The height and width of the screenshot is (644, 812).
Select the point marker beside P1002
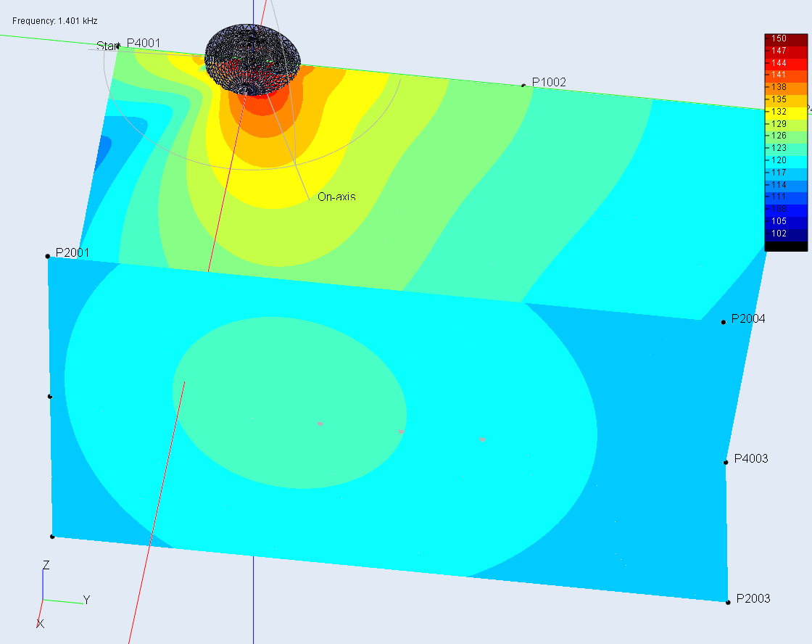pyautogui.click(x=523, y=86)
